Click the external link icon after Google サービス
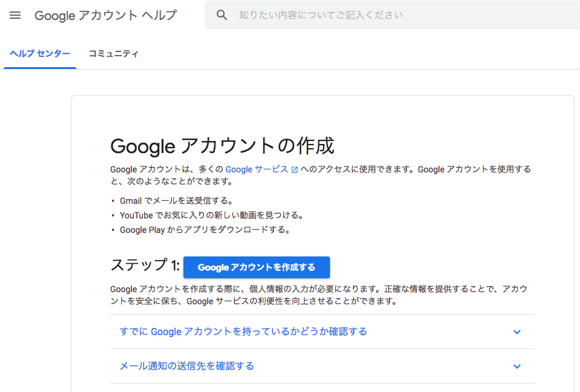Screen dimensions: 580x392 coord(294,169)
